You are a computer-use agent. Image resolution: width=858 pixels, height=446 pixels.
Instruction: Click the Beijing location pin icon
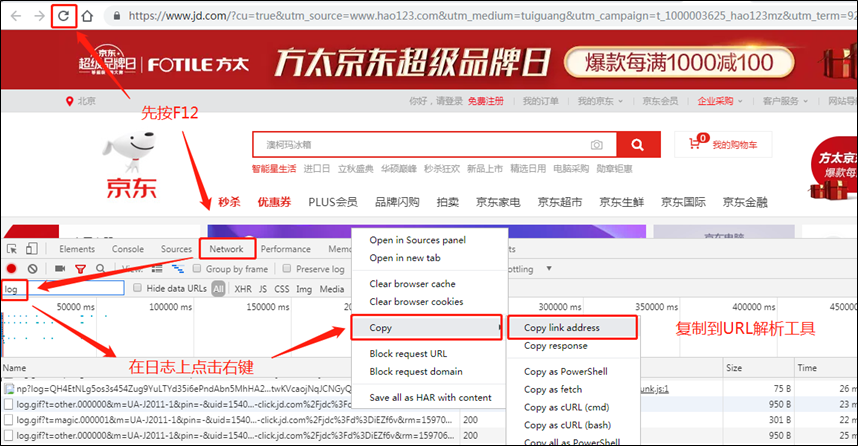click(69, 101)
